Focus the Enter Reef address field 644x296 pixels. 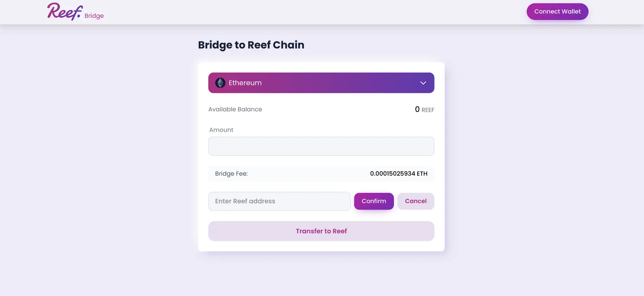tap(279, 201)
